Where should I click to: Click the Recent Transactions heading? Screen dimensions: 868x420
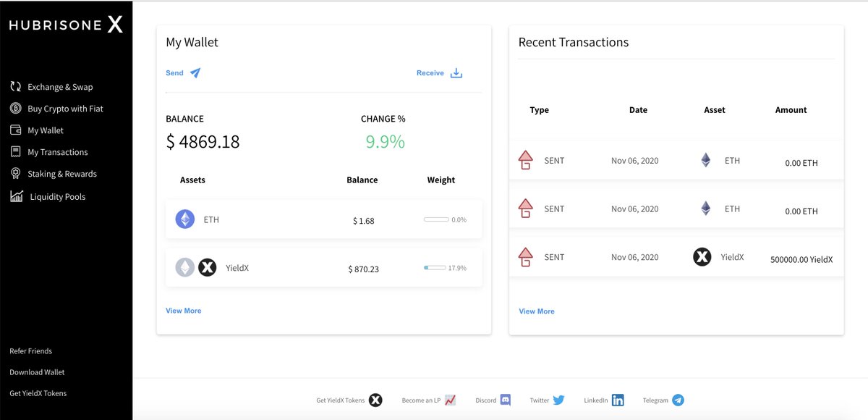(574, 42)
